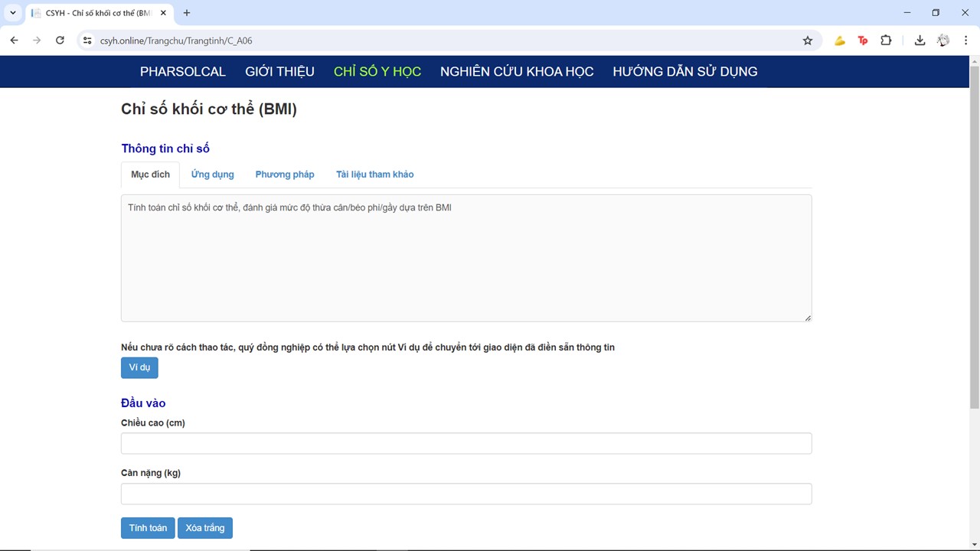
Task: Click the page vertical scrollbar
Action: [x=974, y=237]
